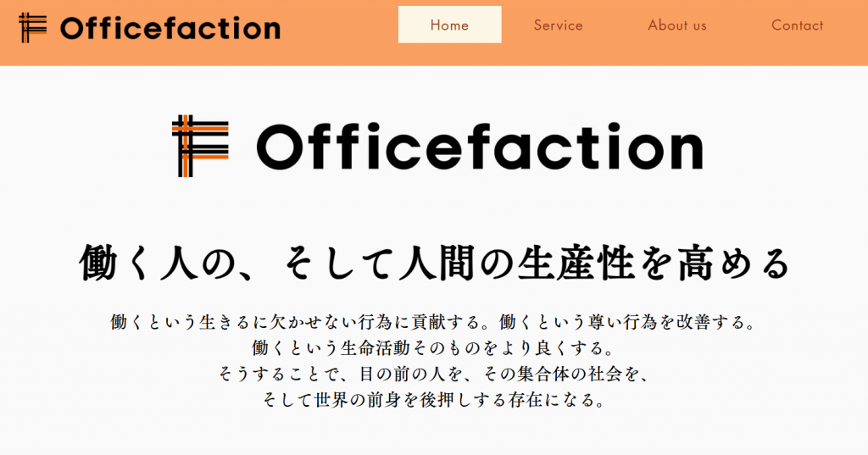The height and width of the screenshot is (455, 868).
Task: Open the Home navigation tab
Action: [x=449, y=25]
